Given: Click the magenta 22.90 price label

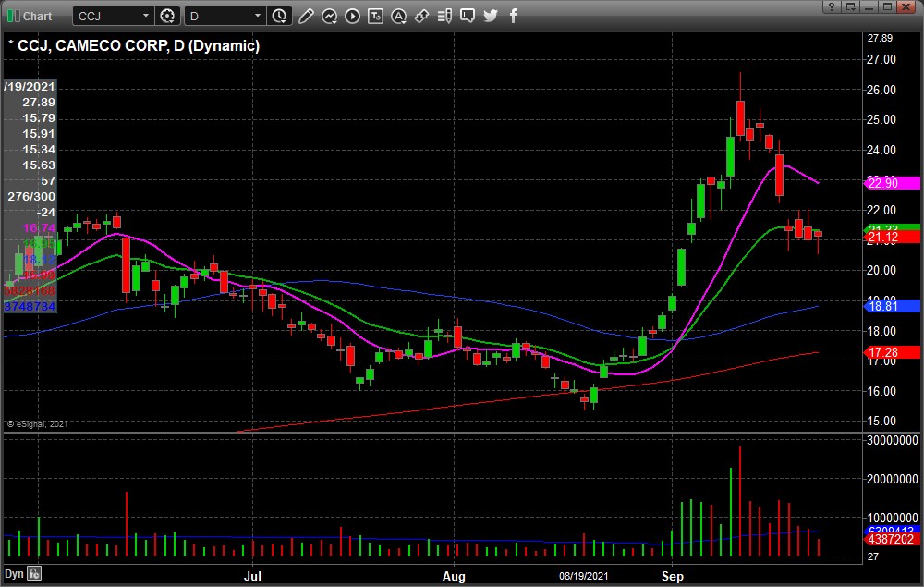Looking at the screenshot, I should point(892,183).
